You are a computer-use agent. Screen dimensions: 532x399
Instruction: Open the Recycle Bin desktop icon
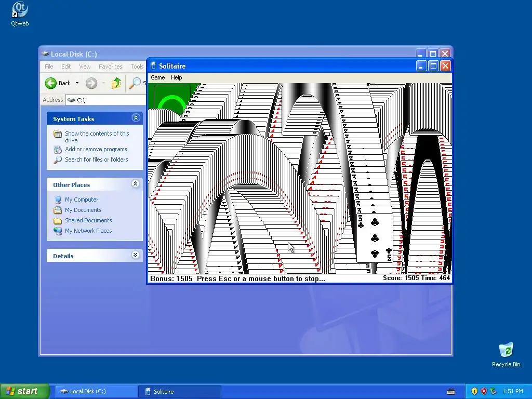point(506,350)
